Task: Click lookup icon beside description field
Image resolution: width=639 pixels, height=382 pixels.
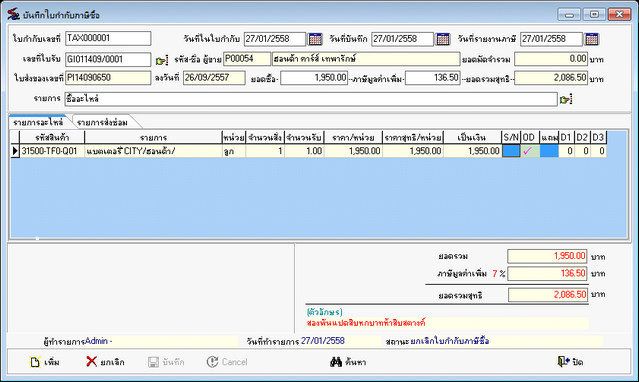Action: [566, 99]
